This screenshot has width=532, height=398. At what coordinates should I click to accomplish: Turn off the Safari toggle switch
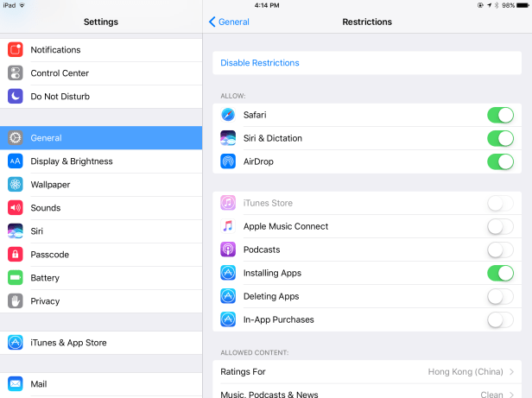point(500,115)
